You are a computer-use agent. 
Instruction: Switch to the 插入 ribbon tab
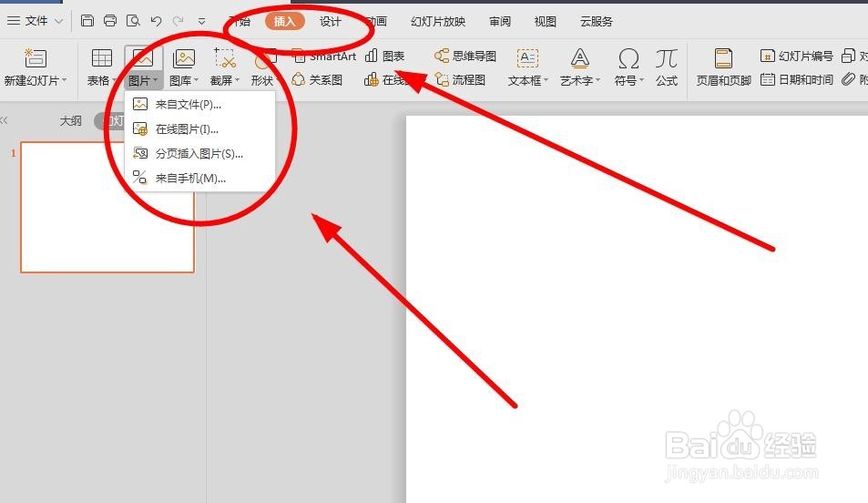pyautogui.click(x=284, y=21)
